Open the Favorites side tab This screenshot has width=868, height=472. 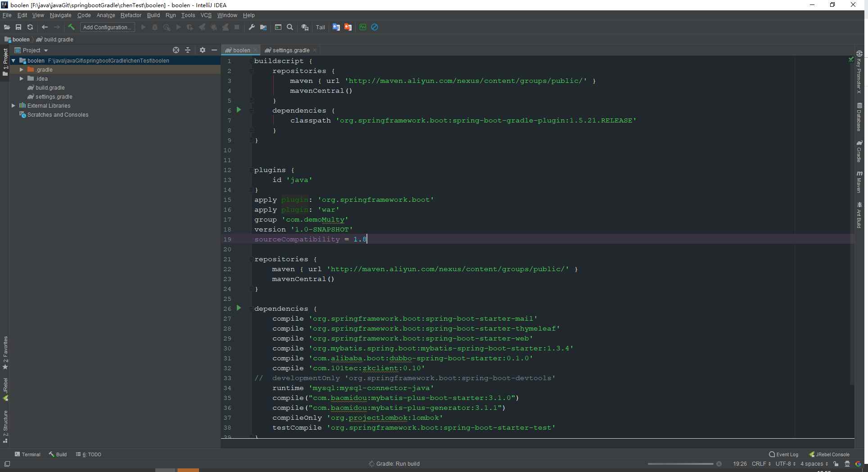click(5, 353)
